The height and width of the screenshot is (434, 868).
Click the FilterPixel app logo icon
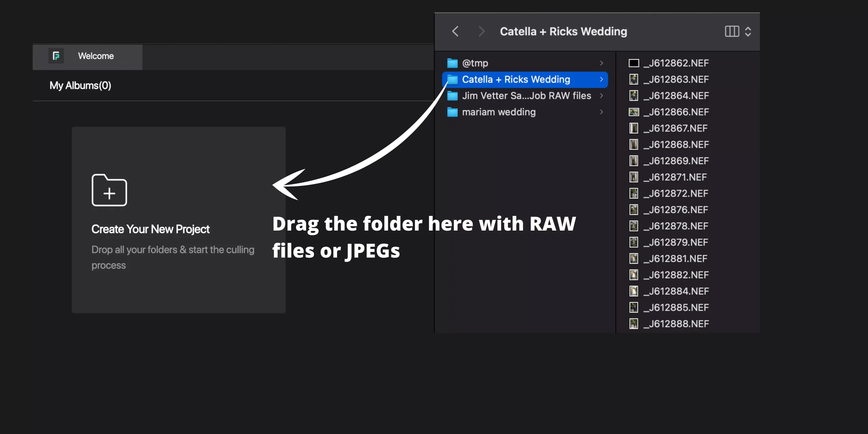click(x=56, y=55)
